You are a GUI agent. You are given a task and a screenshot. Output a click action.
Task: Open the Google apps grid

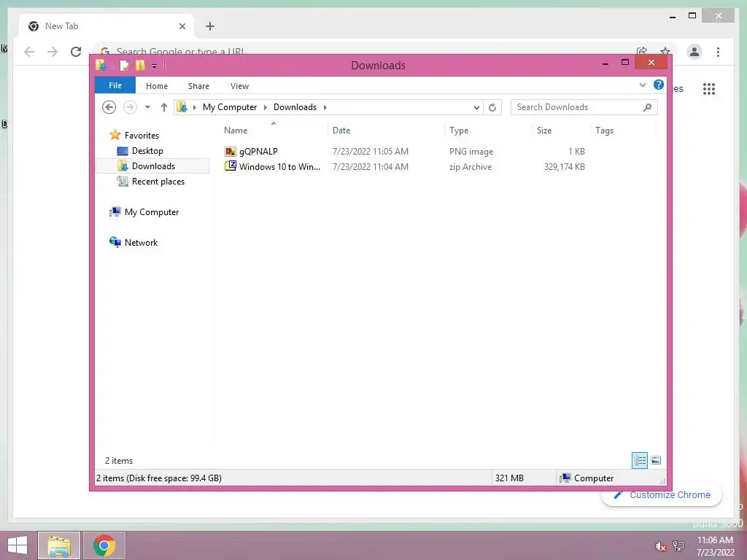pyautogui.click(x=709, y=88)
